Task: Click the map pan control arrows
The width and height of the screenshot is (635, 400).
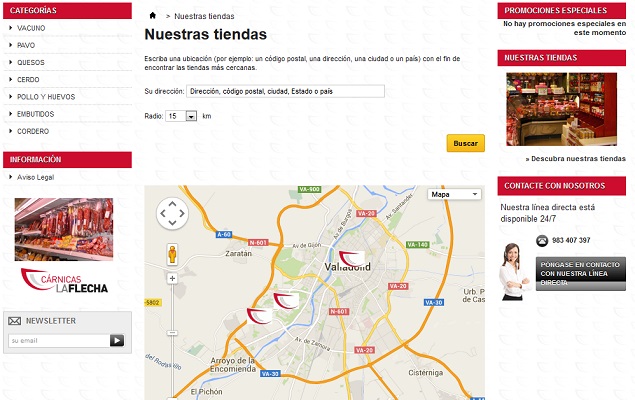Action: (x=172, y=213)
